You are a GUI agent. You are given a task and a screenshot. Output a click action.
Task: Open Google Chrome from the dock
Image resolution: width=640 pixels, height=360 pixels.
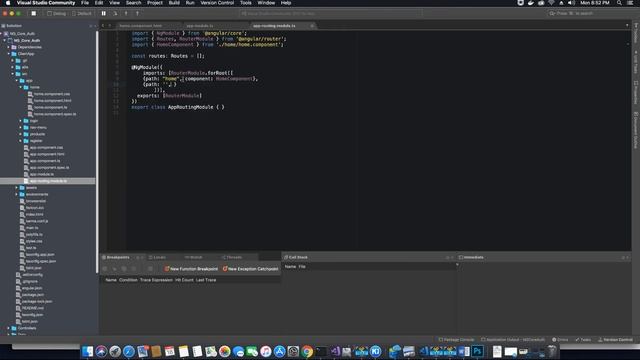(x=307, y=351)
